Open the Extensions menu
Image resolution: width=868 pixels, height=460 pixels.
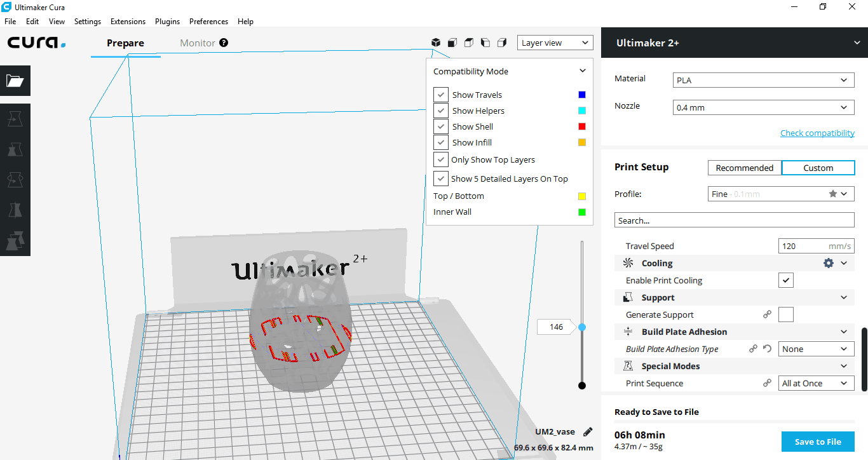[x=128, y=21]
